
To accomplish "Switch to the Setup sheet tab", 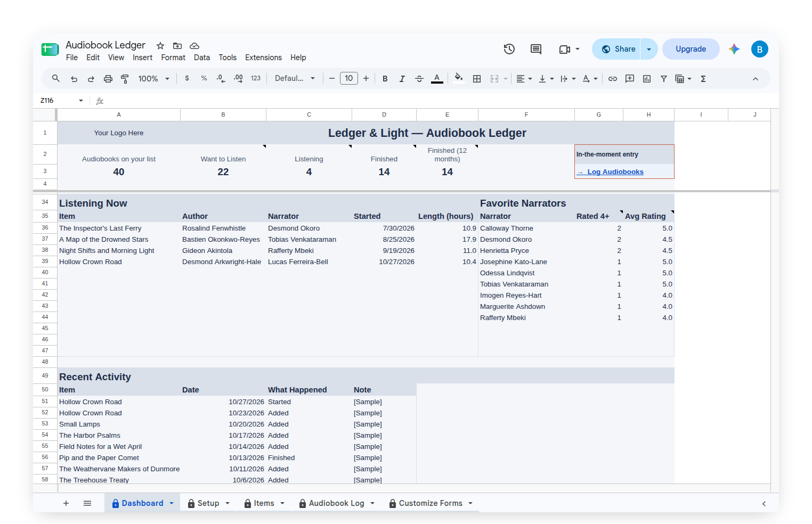I will [x=208, y=503].
